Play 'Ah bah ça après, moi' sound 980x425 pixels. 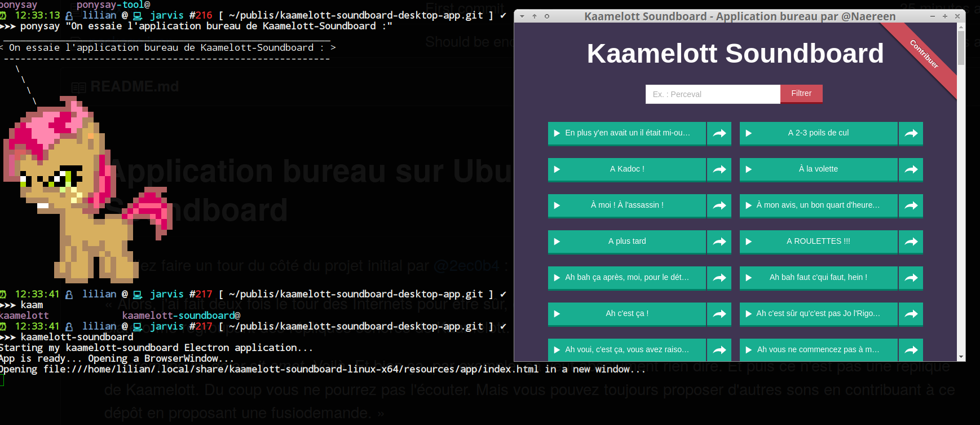click(626, 278)
